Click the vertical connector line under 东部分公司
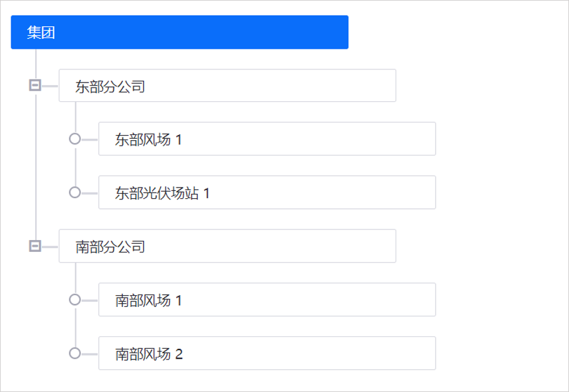Image resolution: width=569 pixels, height=392 pixels. [75, 116]
